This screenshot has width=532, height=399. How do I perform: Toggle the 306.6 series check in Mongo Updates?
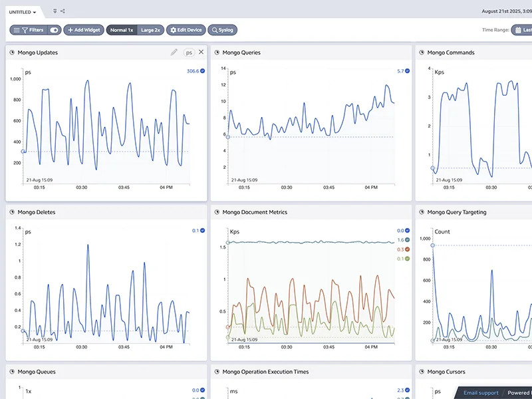tap(203, 71)
